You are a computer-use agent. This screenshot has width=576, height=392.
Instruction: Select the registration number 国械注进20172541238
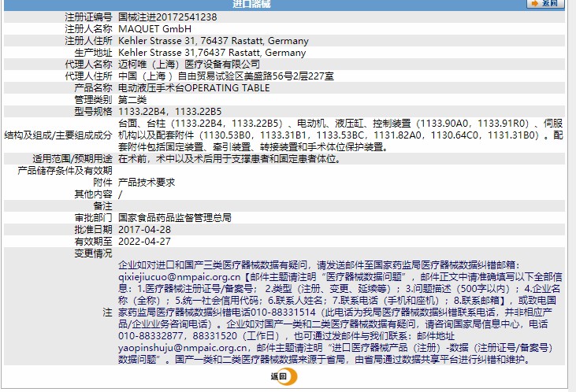pos(168,17)
